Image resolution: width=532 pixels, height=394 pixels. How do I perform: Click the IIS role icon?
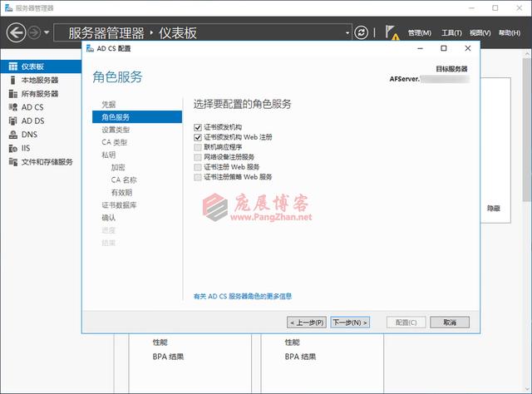tap(13, 148)
